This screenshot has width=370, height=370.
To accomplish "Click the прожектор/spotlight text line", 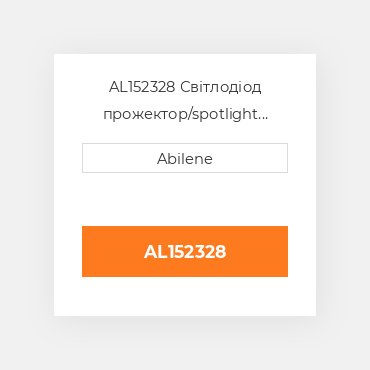I will (x=185, y=114).
